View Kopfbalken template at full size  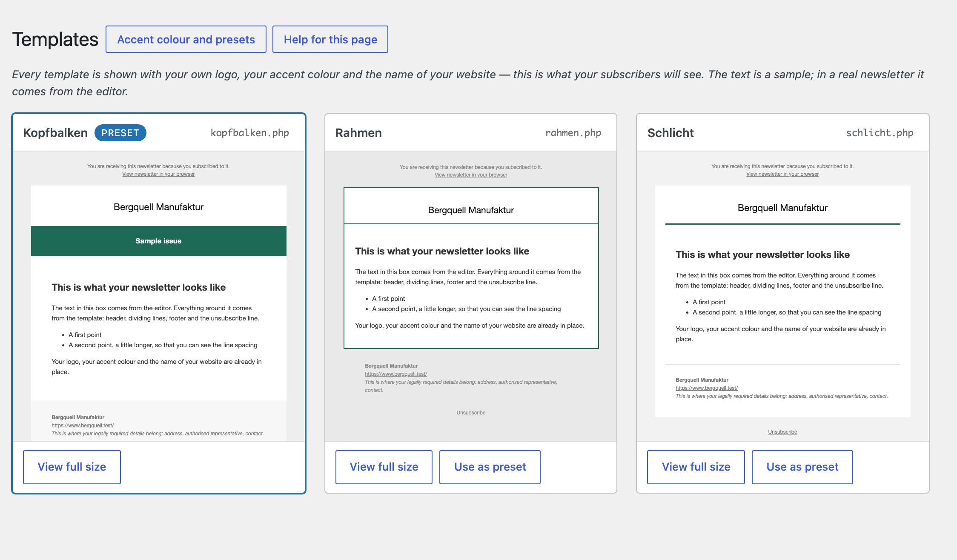point(72,467)
